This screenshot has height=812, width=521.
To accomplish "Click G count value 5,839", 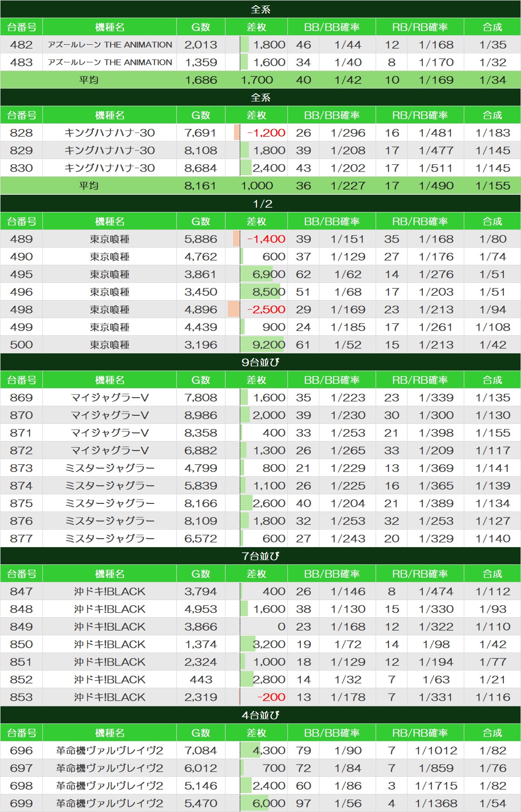I will [201, 486].
